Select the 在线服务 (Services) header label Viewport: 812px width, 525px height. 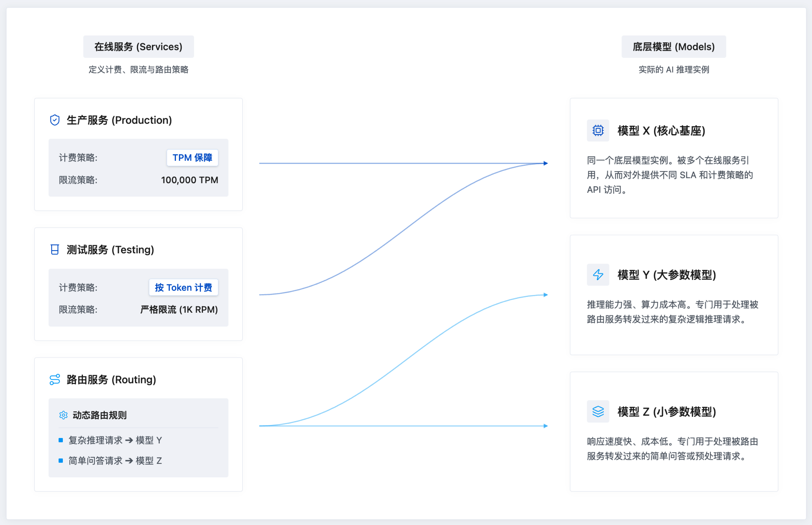pos(138,47)
